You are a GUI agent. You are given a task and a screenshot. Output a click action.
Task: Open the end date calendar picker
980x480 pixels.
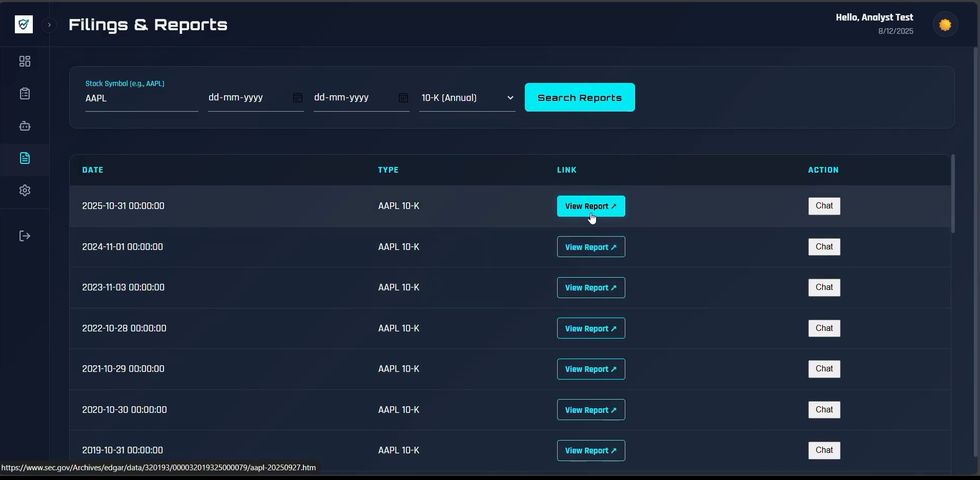(x=403, y=98)
